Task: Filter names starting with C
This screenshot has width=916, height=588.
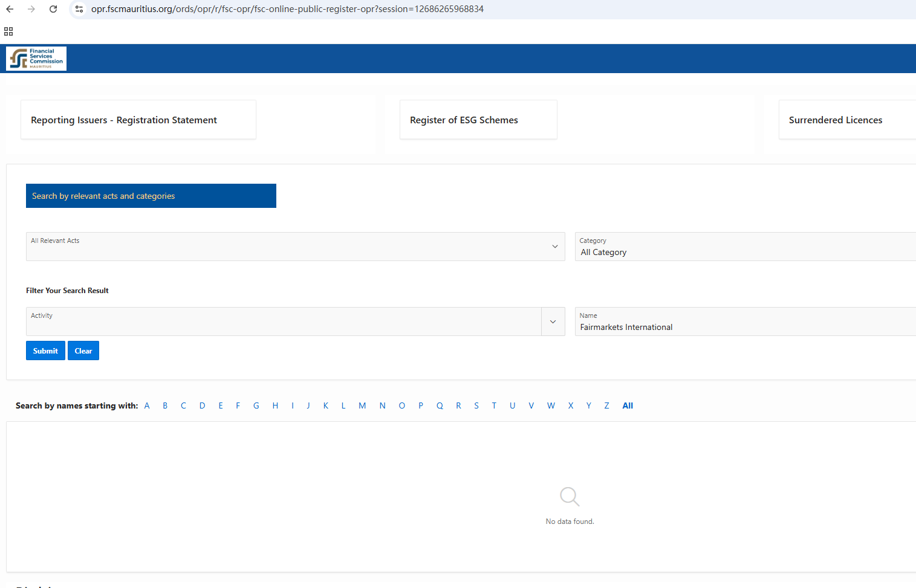Action: coord(183,405)
